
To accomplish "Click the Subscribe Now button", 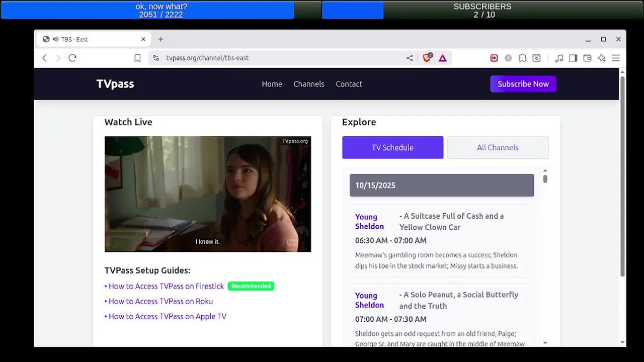I will (523, 84).
